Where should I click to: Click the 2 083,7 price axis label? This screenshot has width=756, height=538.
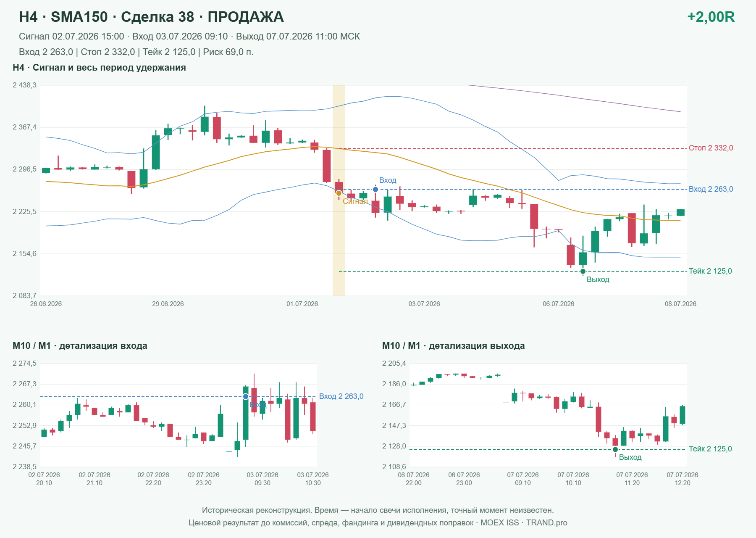click(x=24, y=296)
